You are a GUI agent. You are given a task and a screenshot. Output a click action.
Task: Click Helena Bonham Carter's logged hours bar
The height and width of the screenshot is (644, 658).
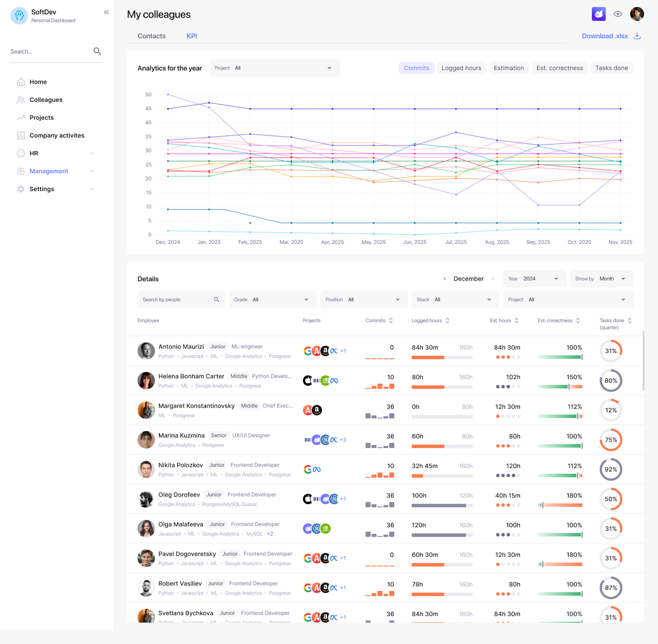[442, 387]
